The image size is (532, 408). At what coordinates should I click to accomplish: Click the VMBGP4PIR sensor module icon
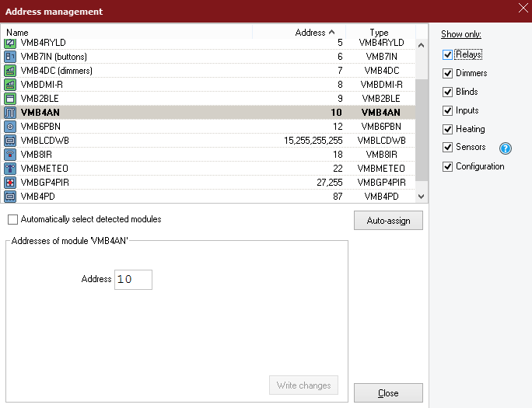(x=11, y=183)
